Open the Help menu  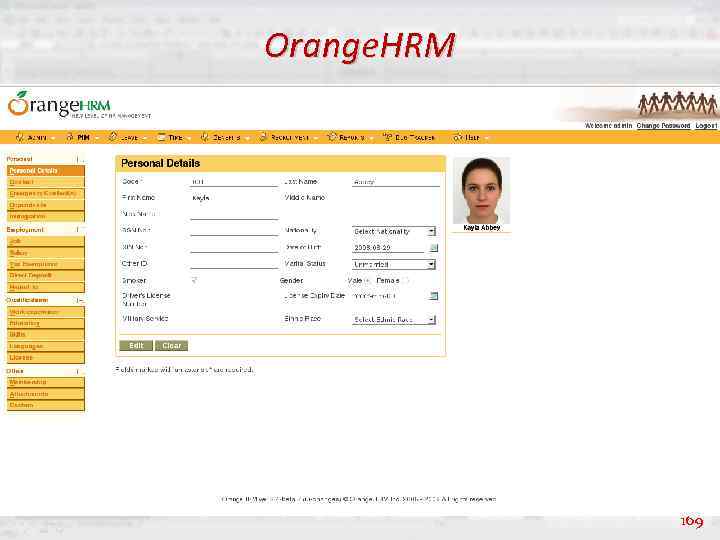click(470, 137)
